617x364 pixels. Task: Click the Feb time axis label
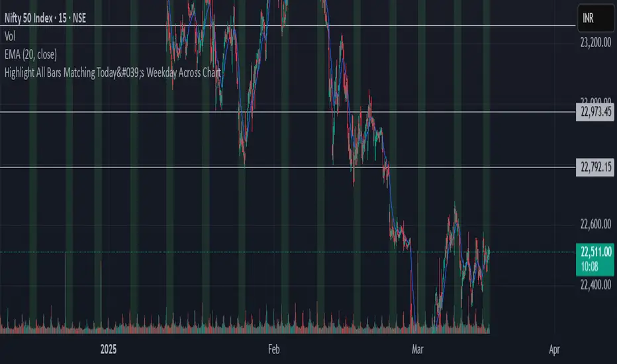pyautogui.click(x=274, y=349)
